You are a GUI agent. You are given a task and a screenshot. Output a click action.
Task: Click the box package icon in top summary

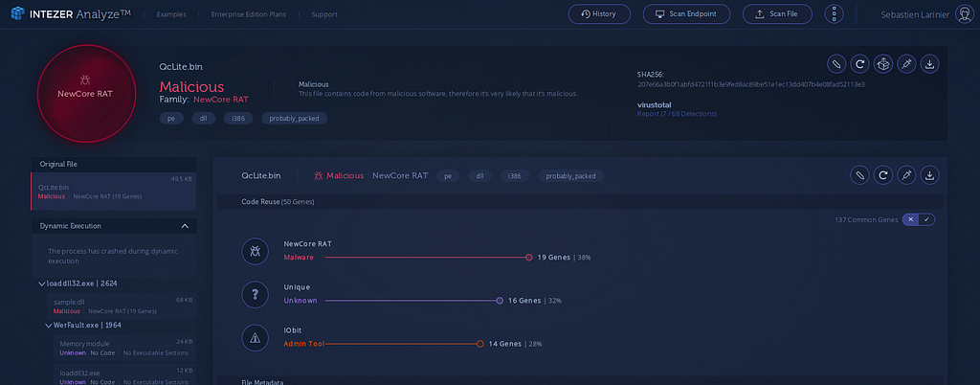point(882,64)
